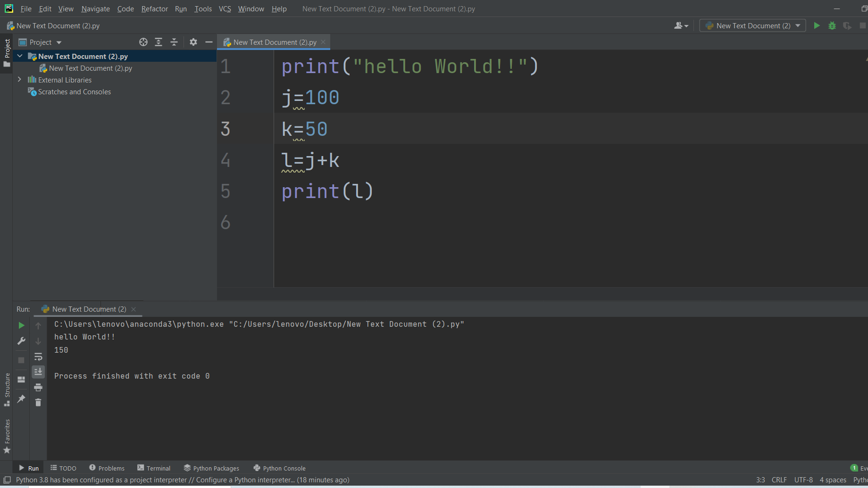The height and width of the screenshot is (488, 868).
Task: Start debugging with the bug icon
Action: point(832,26)
